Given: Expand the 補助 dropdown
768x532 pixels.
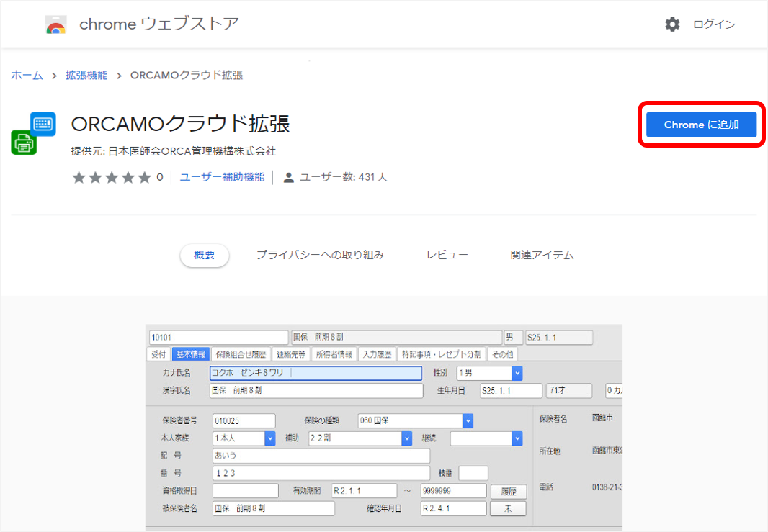Looking at the screenshot, I should pos(406,438).
